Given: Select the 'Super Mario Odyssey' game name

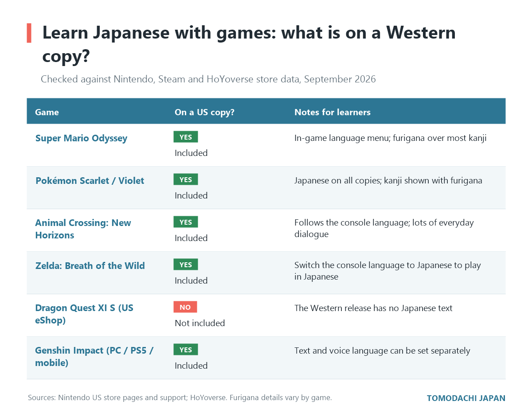Looking at the screenshot, I should [x=81, y=138].
